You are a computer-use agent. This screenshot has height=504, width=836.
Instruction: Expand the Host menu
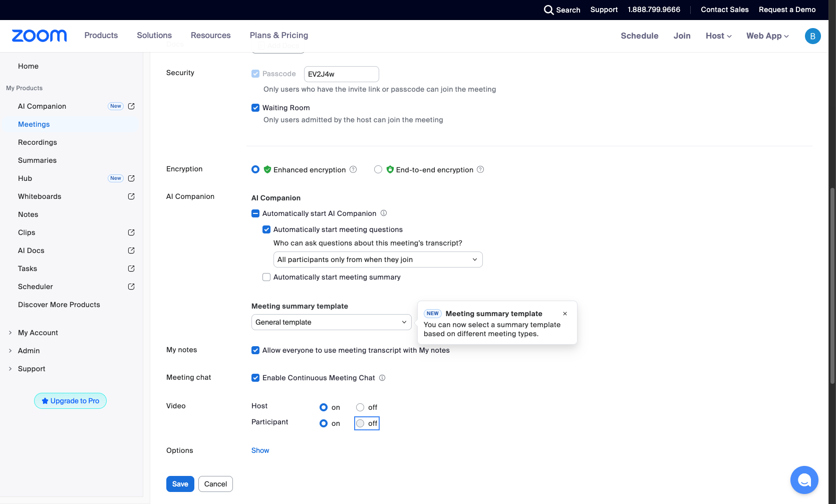719,36
